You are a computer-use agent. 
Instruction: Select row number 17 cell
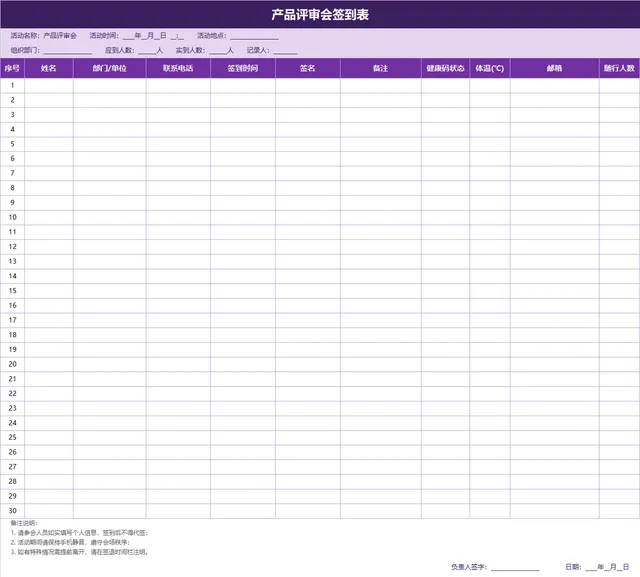12,320
